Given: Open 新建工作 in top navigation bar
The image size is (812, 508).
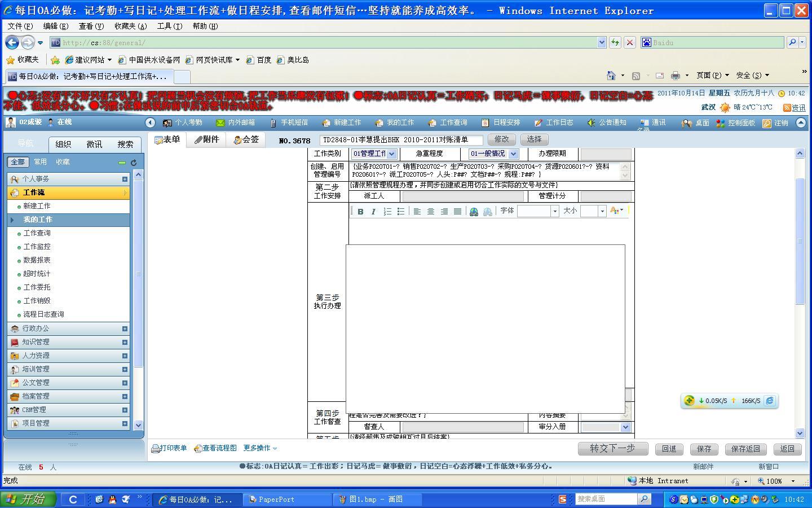Looking at the screenshot, I should point(341,122).
